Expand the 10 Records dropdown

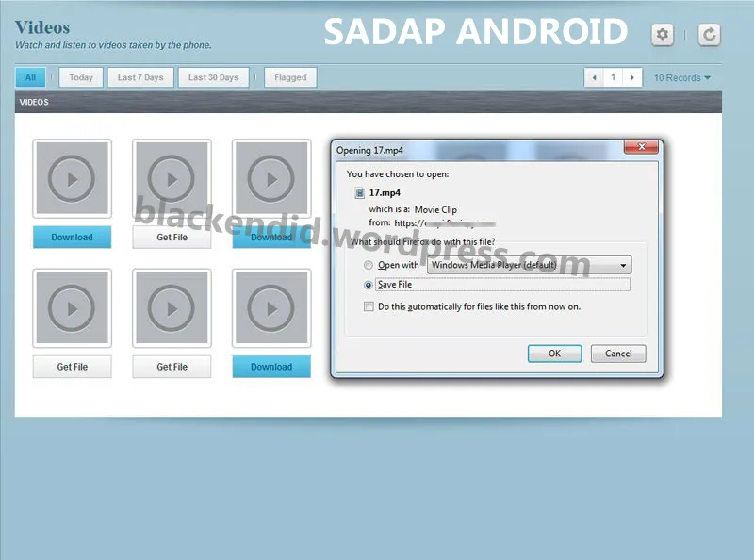point(681,78)
